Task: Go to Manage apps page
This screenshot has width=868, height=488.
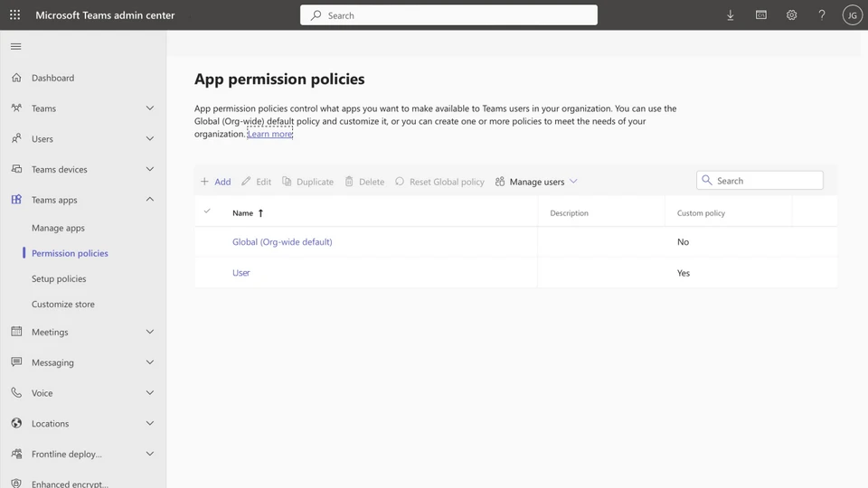Action: [x=58, y=229]
